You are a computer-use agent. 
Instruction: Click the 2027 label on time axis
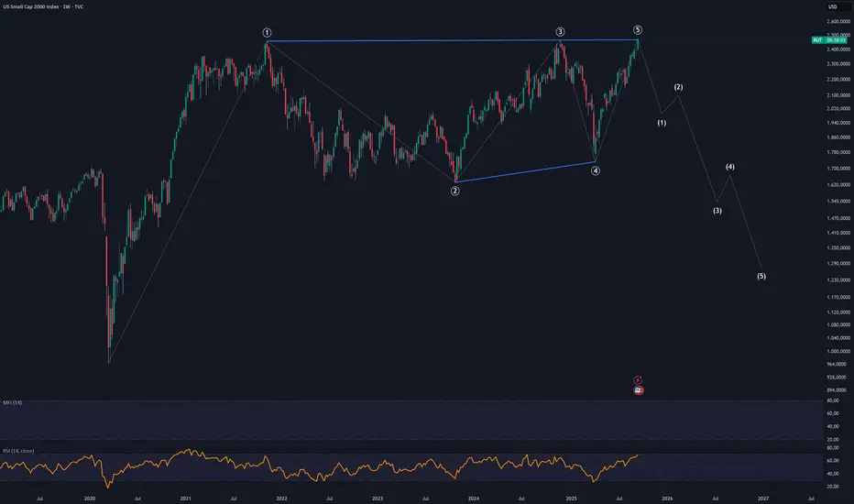coord(763,498)
